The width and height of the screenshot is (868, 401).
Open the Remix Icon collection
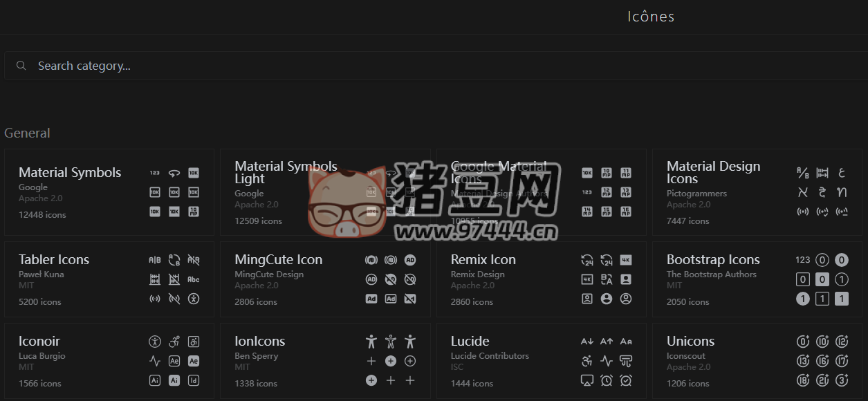pos(542,279)
